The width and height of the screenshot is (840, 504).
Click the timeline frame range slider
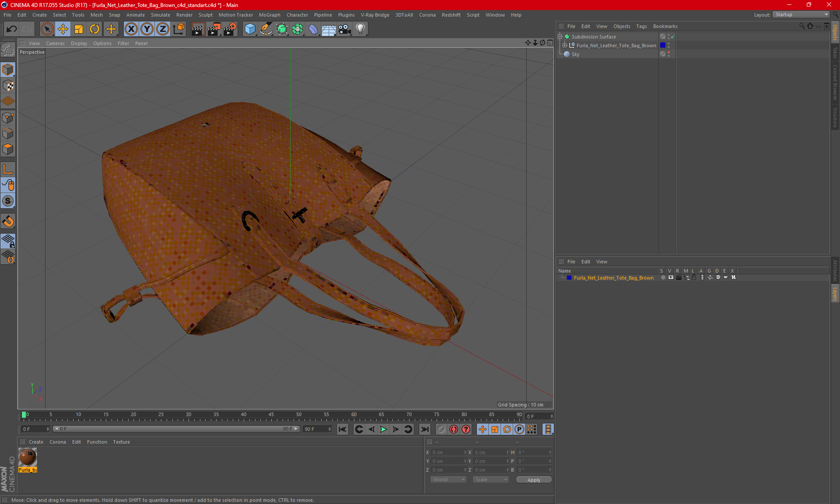pyautogui.click(x=176, y=429)
